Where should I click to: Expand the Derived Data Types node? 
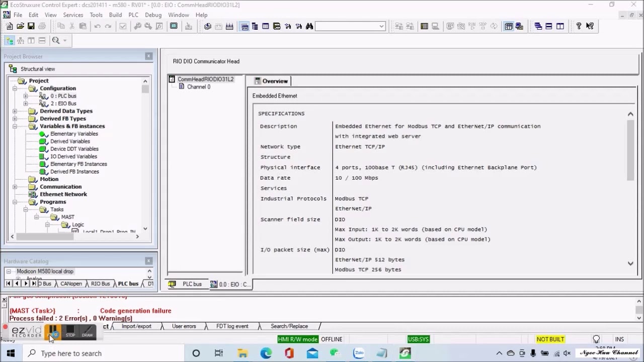(15, 111)
